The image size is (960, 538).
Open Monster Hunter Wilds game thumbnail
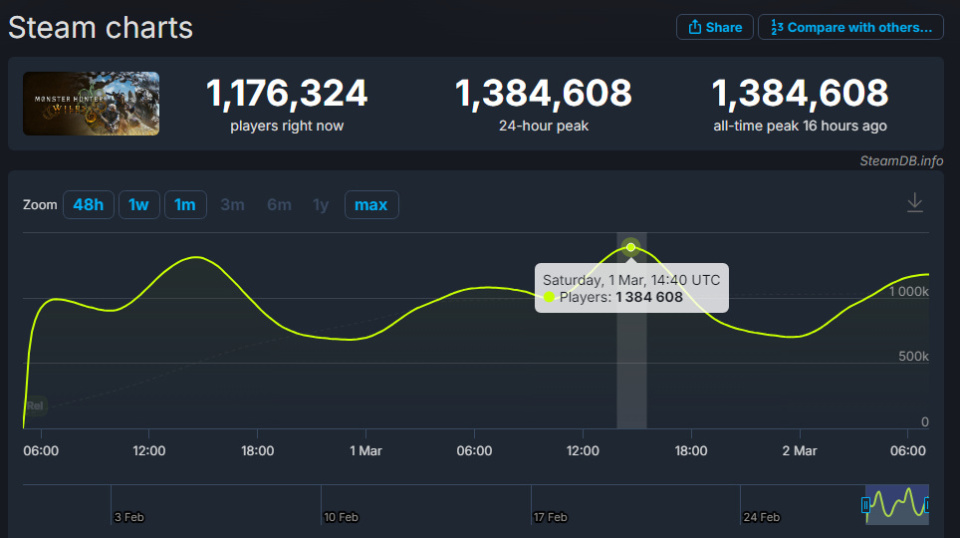point(91,103)
